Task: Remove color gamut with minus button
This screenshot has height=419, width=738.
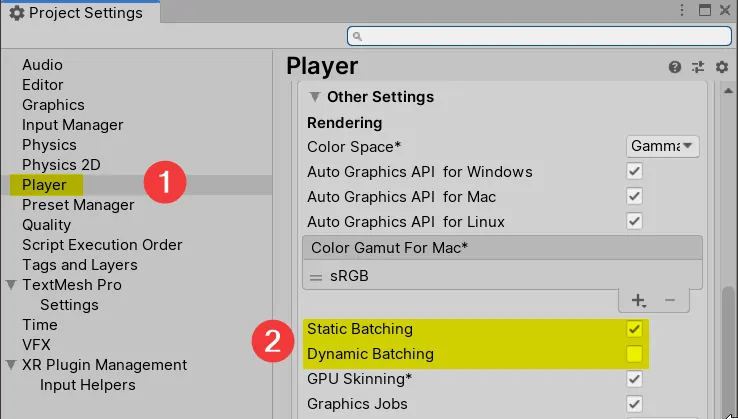Action: coord(670,300)
